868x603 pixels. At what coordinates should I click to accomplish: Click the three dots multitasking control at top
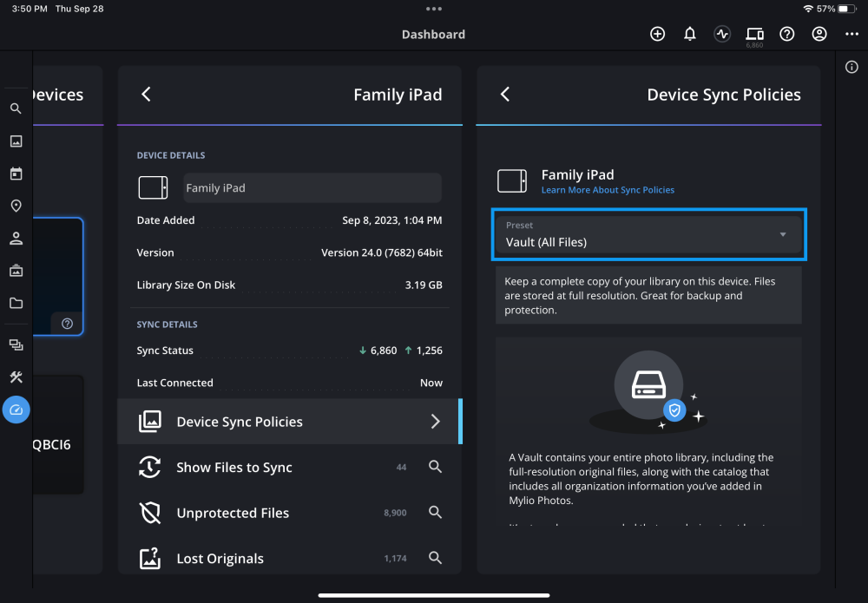click(x=433, y=9)
